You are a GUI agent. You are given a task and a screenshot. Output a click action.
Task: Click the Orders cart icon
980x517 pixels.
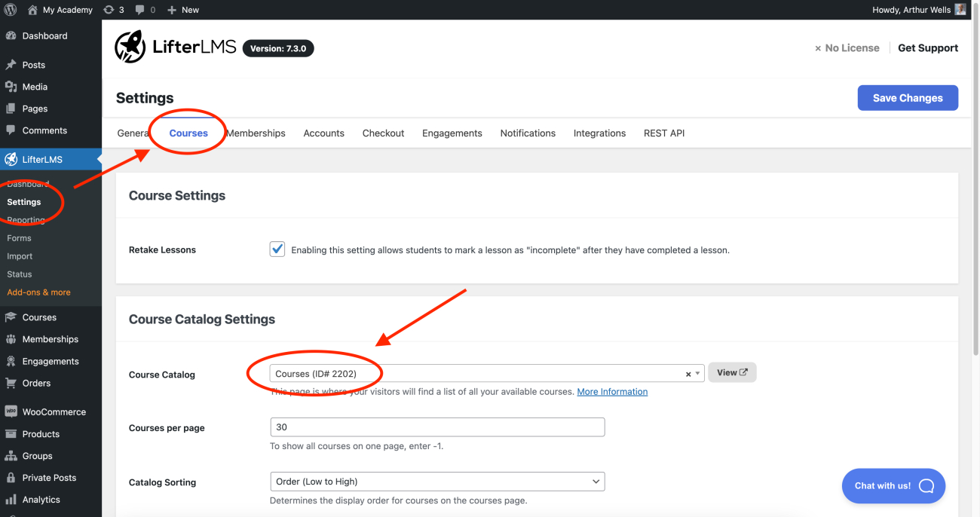tap(11, 383)
